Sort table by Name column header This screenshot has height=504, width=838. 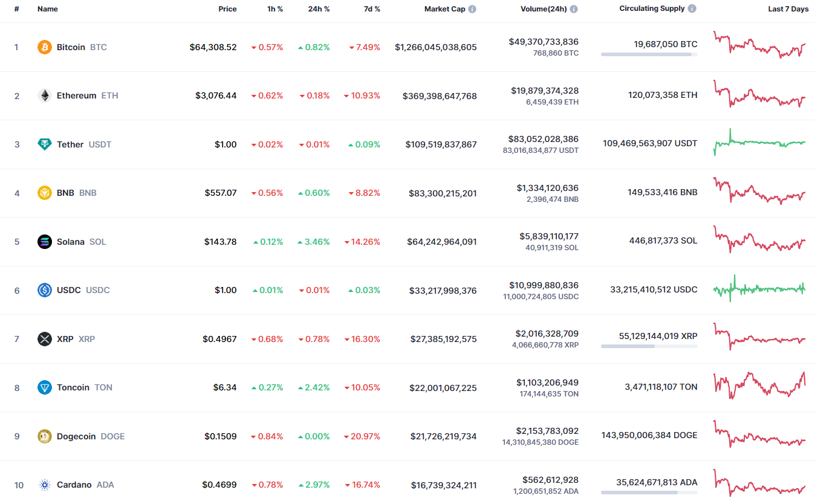coord(47,9)
